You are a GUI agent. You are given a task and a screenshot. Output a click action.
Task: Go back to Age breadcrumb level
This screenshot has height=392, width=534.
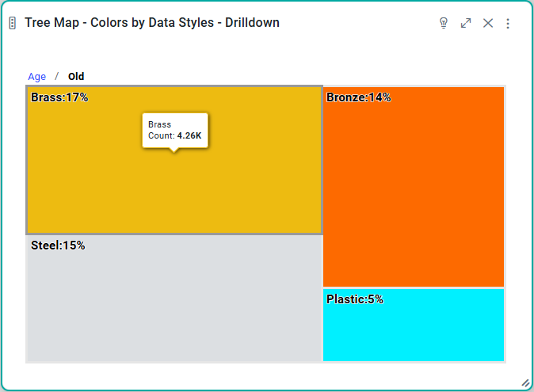[x=37, y=77]
